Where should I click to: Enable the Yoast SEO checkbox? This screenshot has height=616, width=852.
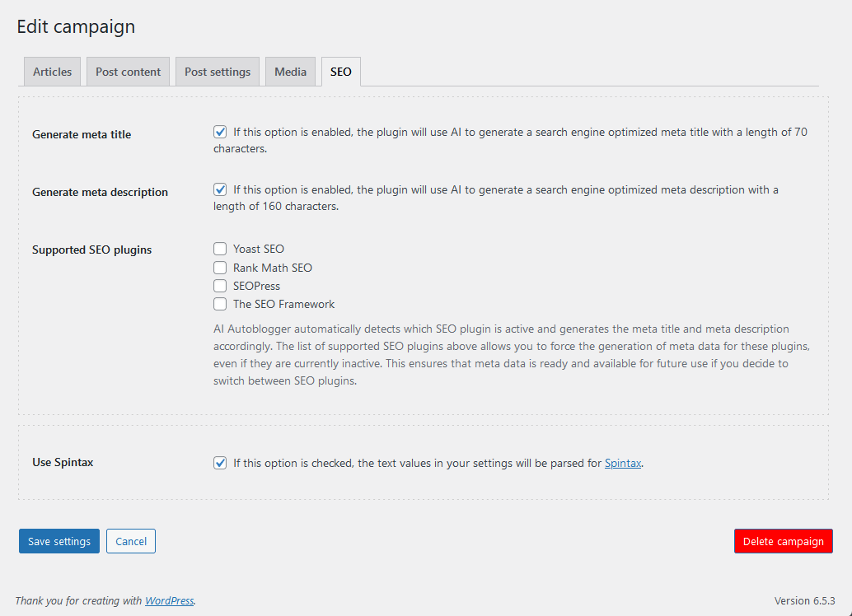click(220, 249)
